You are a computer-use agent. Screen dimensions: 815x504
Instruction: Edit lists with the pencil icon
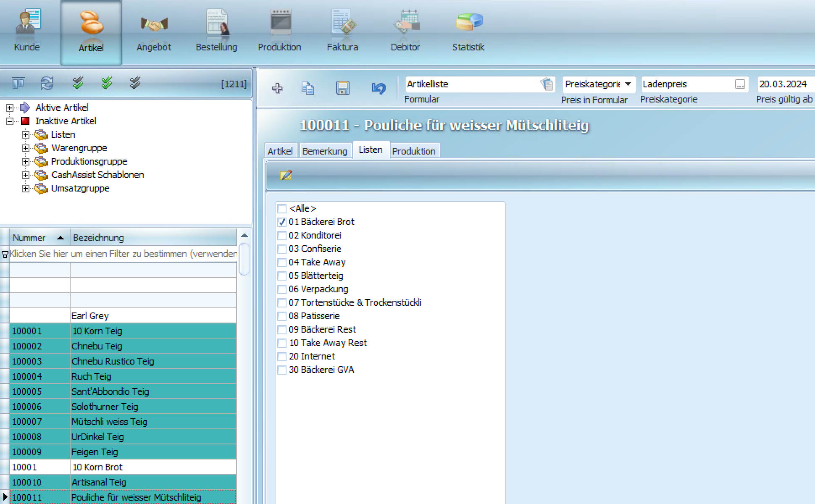click(286, 175)
